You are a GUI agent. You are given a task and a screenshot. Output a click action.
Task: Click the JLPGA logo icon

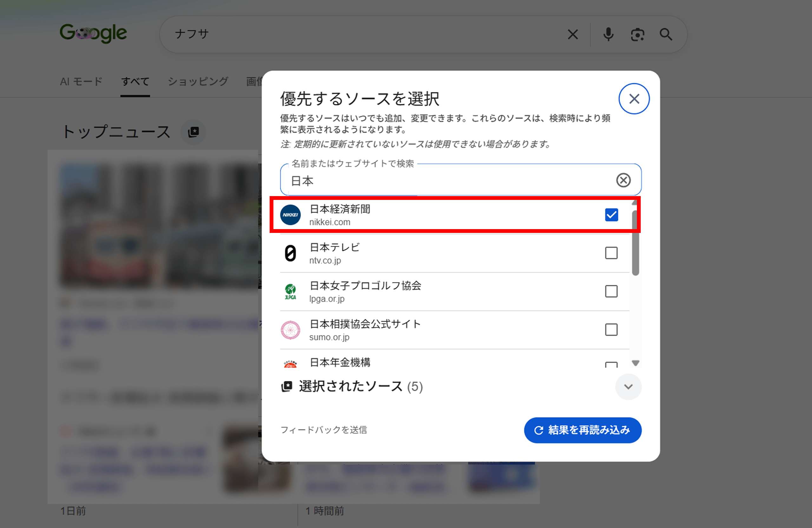point(290,292)
